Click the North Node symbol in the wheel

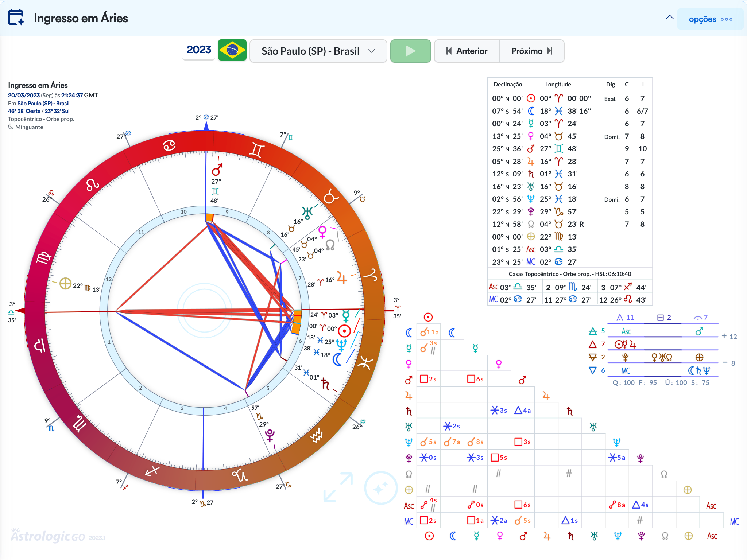[330, 245]
